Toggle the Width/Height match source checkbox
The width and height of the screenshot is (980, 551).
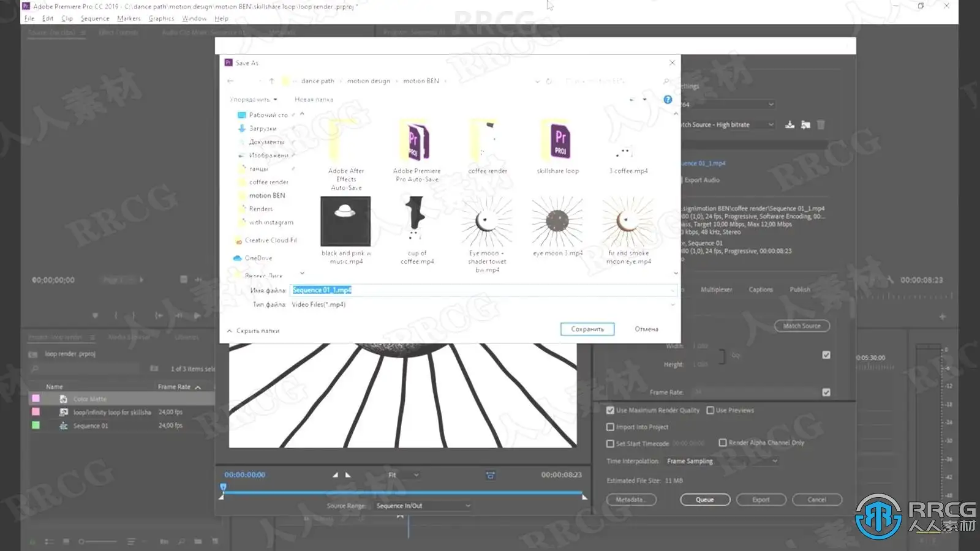point(826,355)
